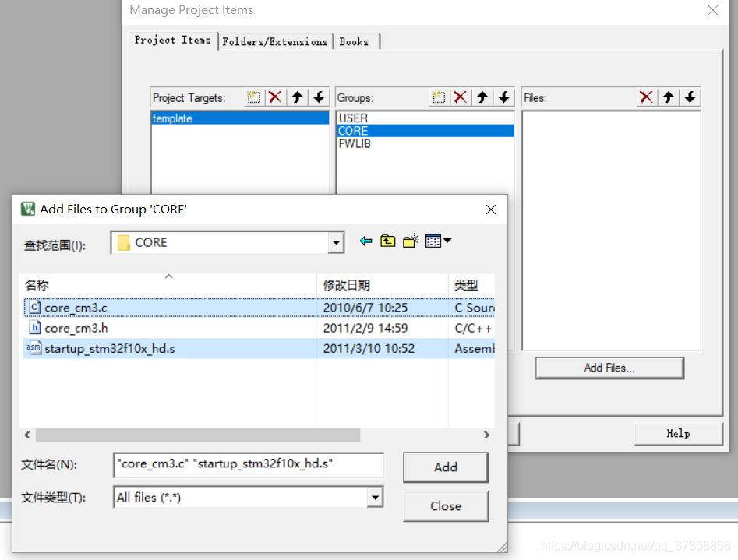Go back using the green arrow icon
The width and height of the screenshot is (738, 560).
[x=365, y=241]
